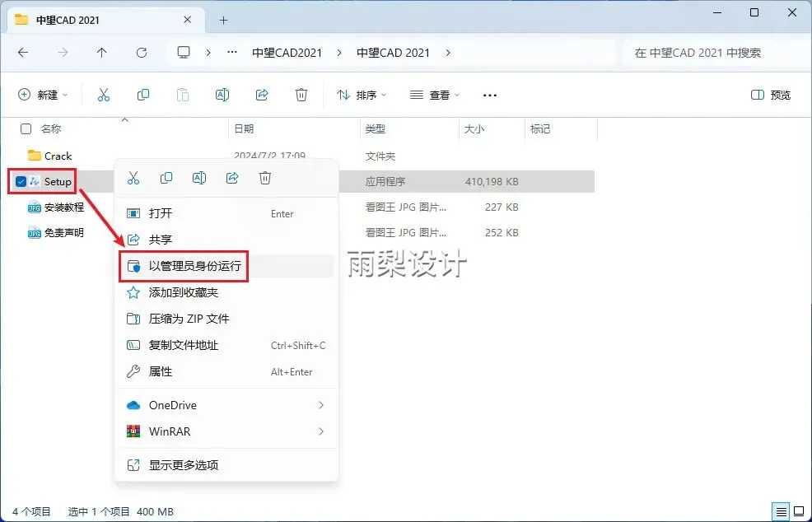
Task: Toggle the 预览 preview pane
Action: coord(771,95)
